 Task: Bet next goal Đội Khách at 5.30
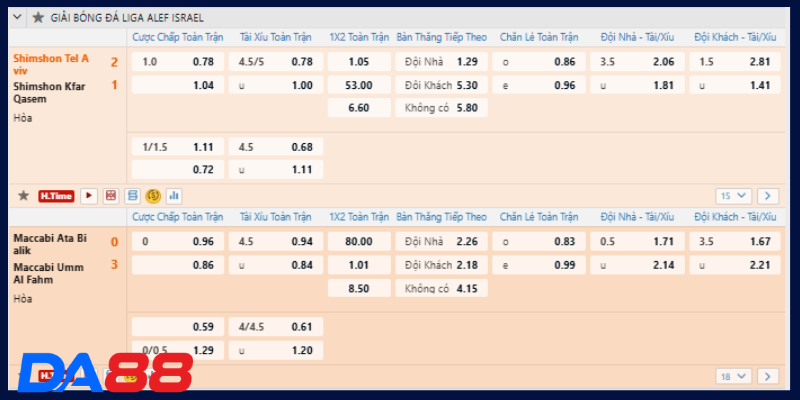tap(441, 85)
